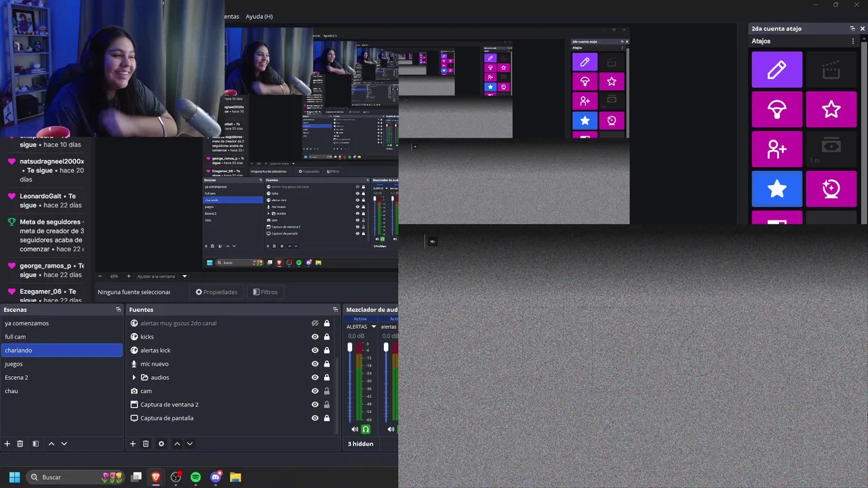Select the chau scene
The height and width of the screenshot is (488, 868).
click(62, 391)
